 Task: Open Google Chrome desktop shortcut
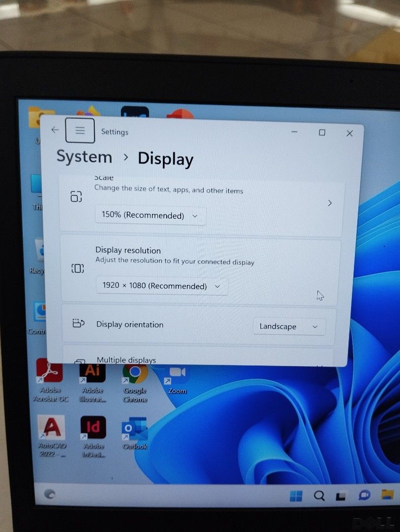(135, 383)
